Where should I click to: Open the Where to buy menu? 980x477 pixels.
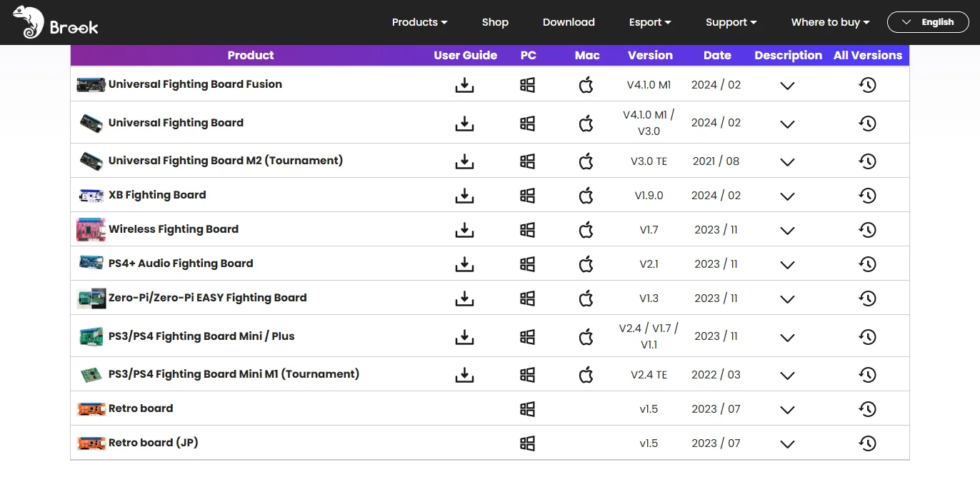pos(830,22)
